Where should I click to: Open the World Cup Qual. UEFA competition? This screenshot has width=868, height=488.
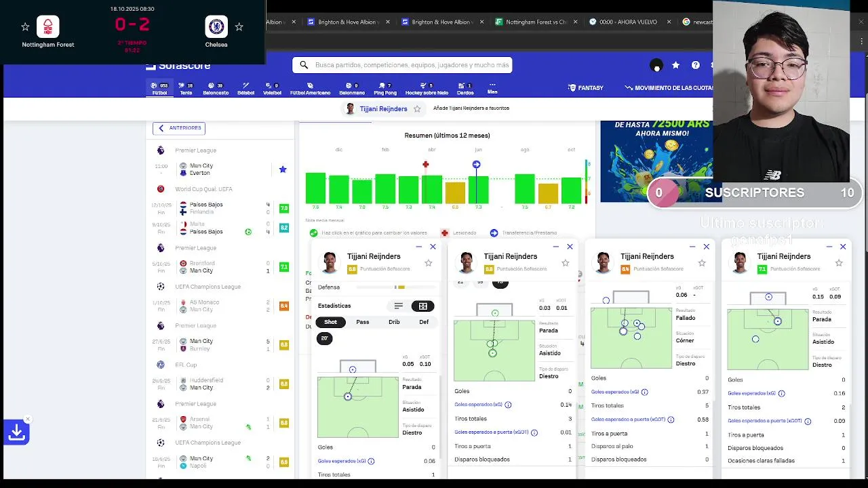(203, 189)
